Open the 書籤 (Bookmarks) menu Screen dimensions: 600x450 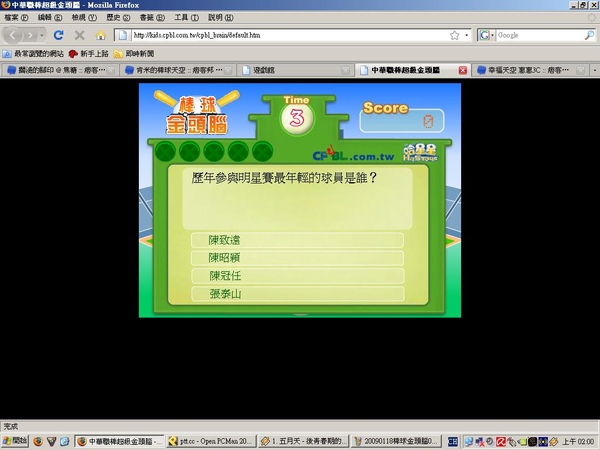(152, 18)
